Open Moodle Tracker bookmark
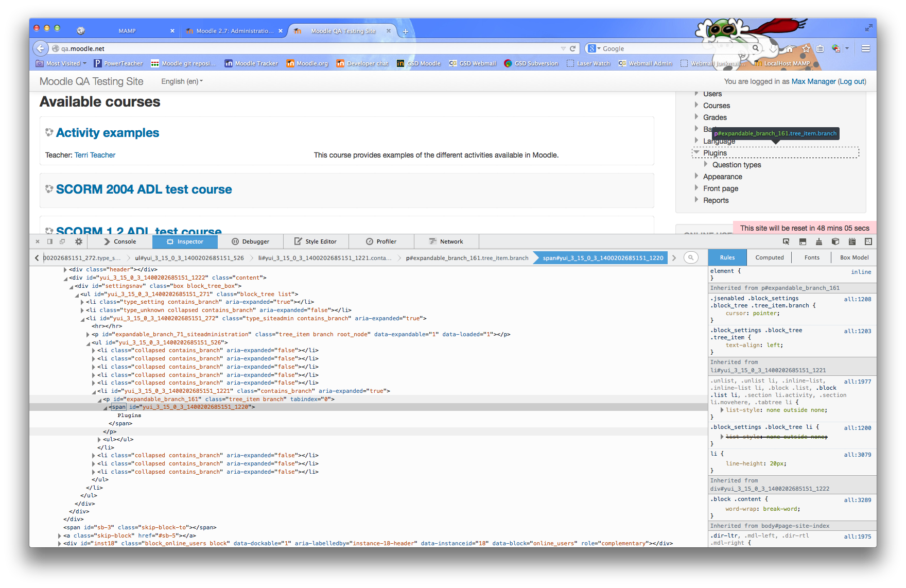 (x=251, y=63)
